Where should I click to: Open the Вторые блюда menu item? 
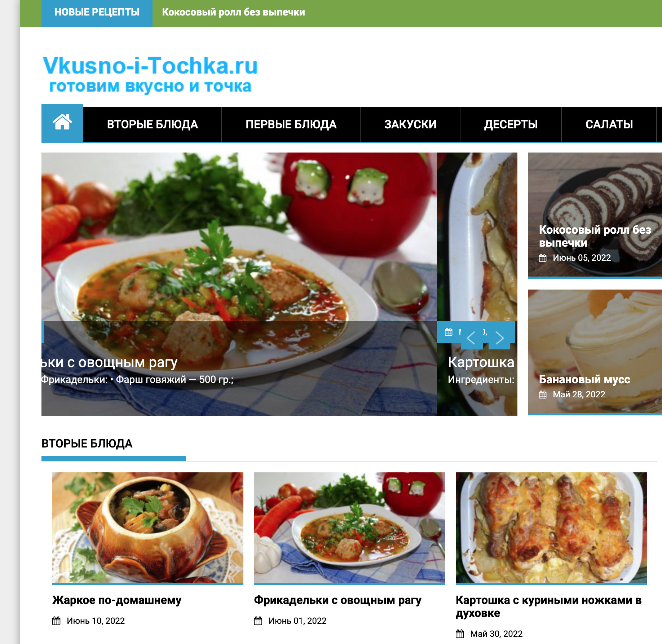click(153, 124)
